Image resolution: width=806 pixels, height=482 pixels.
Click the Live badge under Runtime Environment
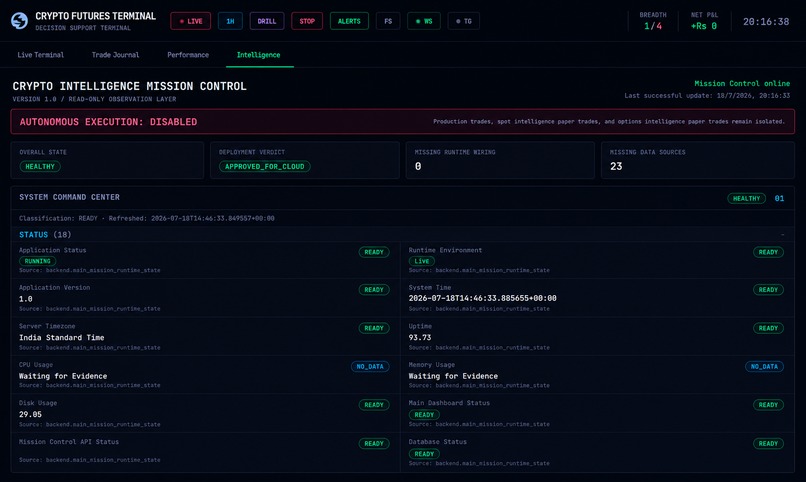coord(422,261)
